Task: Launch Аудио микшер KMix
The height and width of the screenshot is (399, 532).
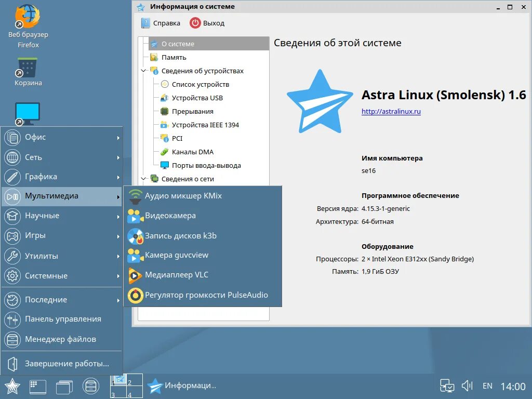Action: click(203, 196)
